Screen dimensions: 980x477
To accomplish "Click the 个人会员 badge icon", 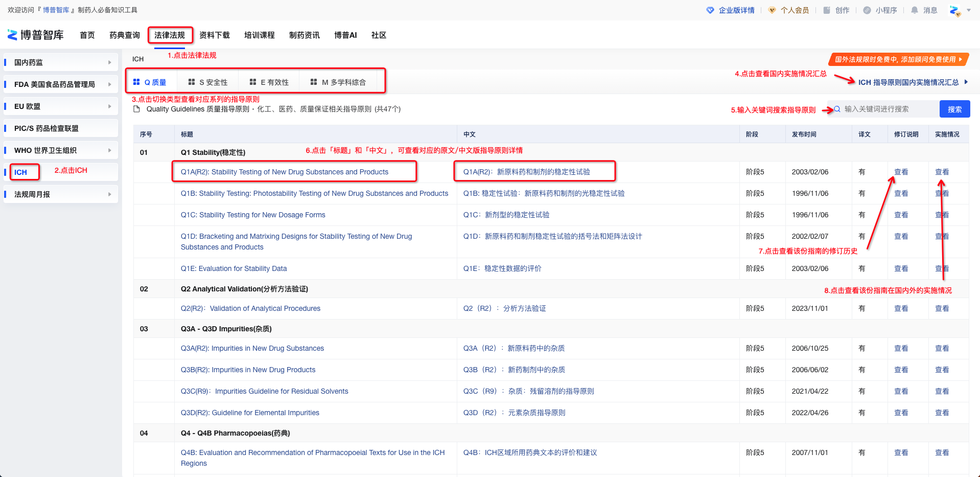I will click(x=772, y=10).
